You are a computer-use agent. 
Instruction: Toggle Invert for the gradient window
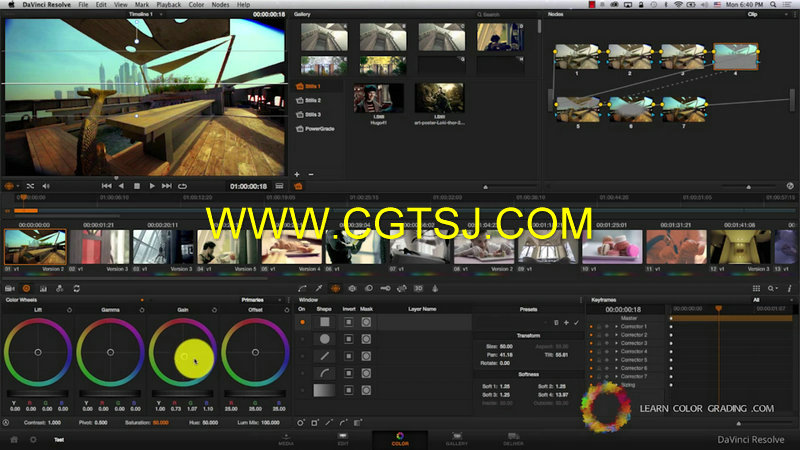coord(348,390)
